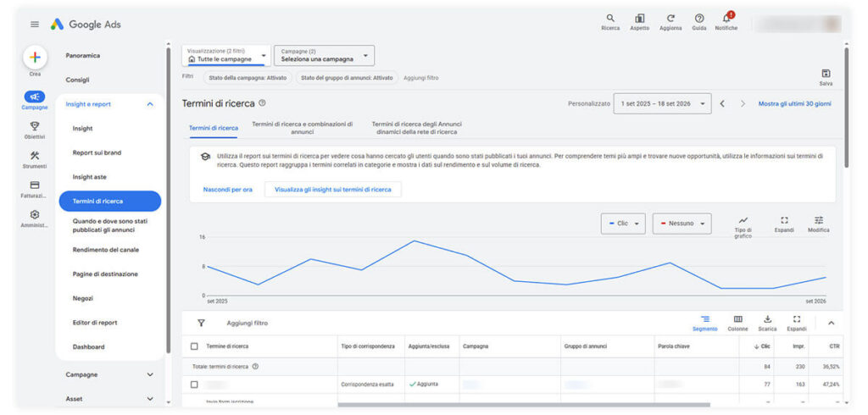Go to previous date range arrow
Screen dimensions: 868x415
[x=722, y=103]
